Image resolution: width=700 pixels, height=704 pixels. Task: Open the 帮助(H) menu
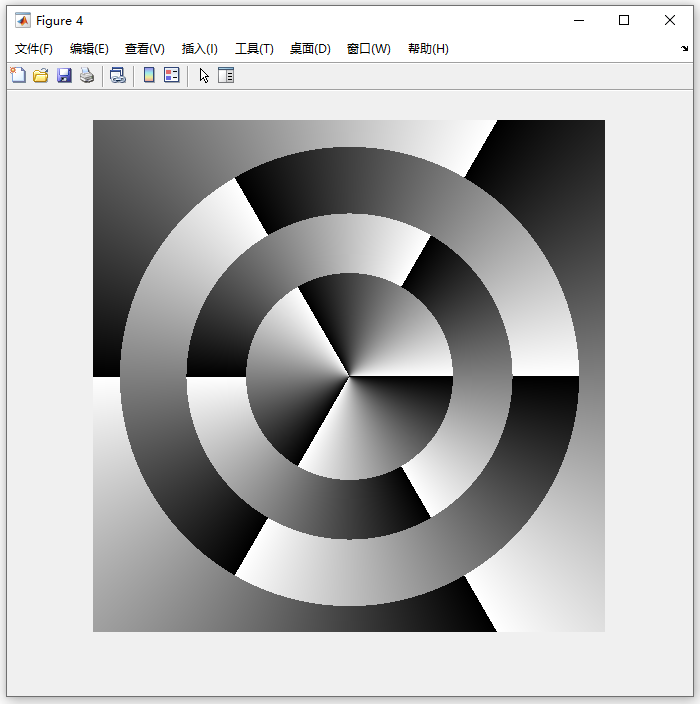(x=428, y=48)
